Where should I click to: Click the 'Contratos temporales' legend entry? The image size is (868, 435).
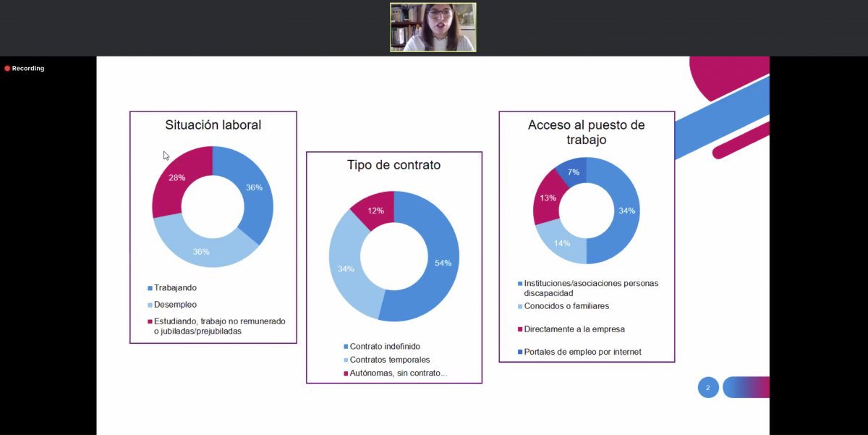pos(386,360)
